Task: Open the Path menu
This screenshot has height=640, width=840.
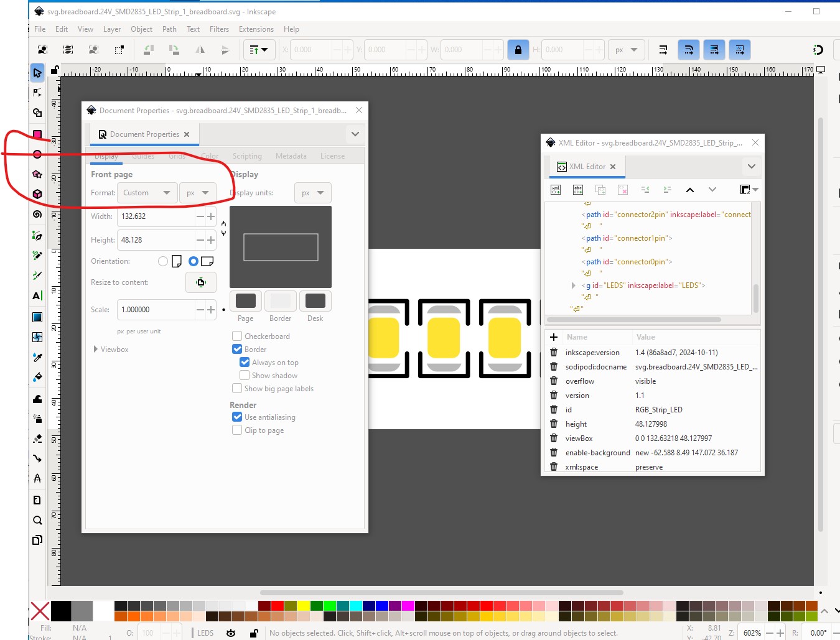Action: click(169, 29)
